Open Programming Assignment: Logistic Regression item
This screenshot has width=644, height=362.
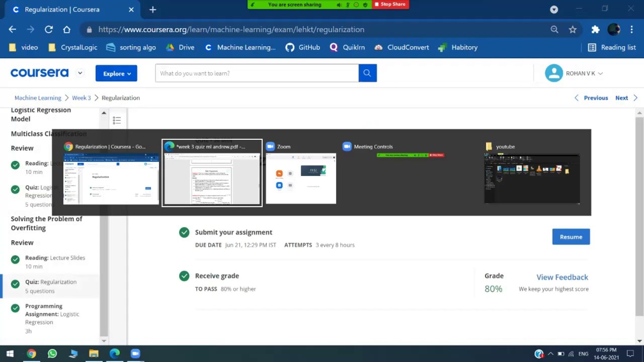point(52,314)
